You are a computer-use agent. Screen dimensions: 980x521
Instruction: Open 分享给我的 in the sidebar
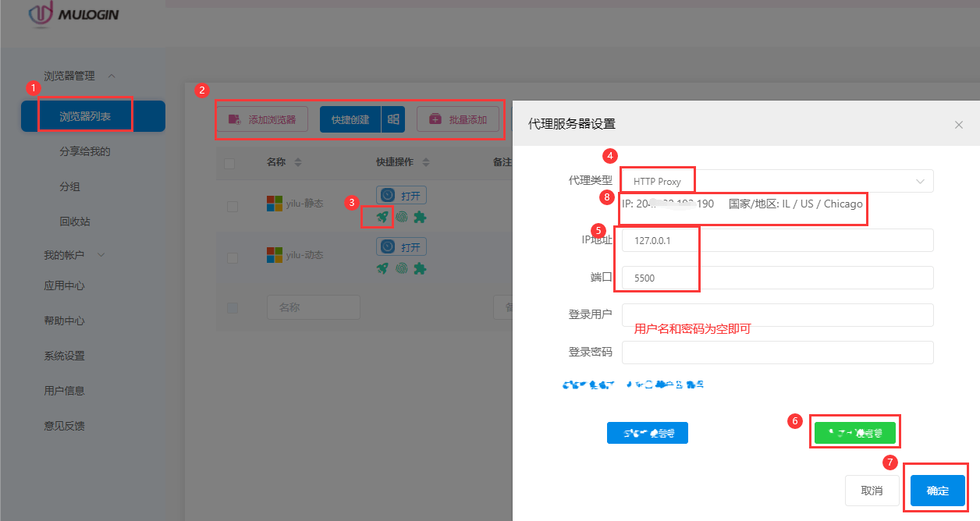[x=85, y=151]
